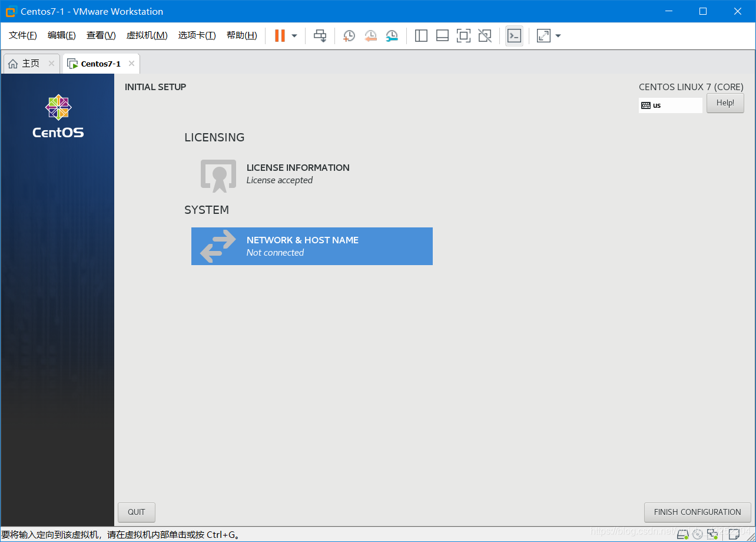Open NETWORK & HOST NAME settings
Screen dimensions: 756x542
coord(312,246)
